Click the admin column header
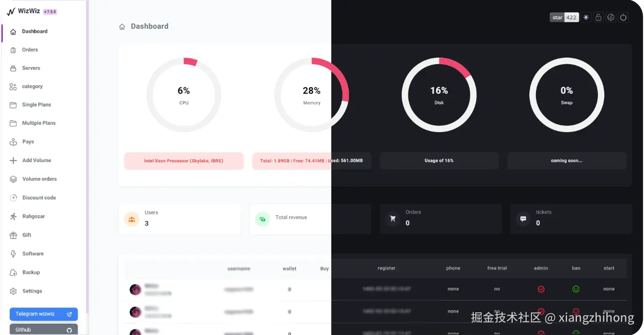This screenshot has width=644, height=335. click(x=541, y=268)
